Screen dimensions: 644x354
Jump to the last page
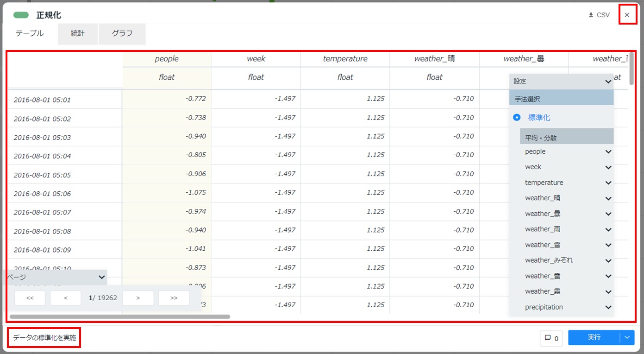point(174,298)
